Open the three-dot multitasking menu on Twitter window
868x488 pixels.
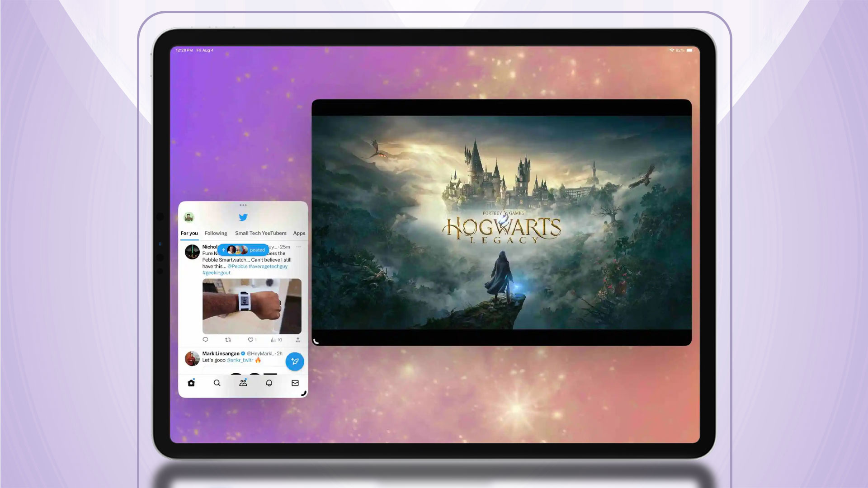tap(243, 205)
